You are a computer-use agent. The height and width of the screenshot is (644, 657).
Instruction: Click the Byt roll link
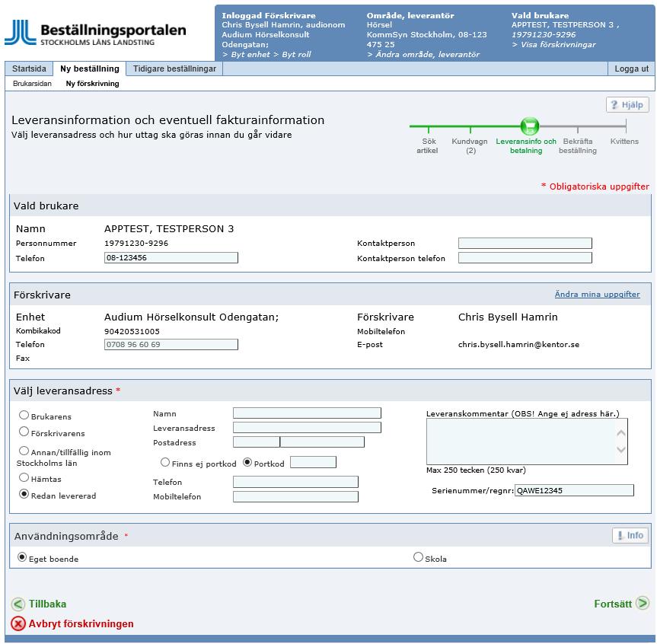(292, 55)
